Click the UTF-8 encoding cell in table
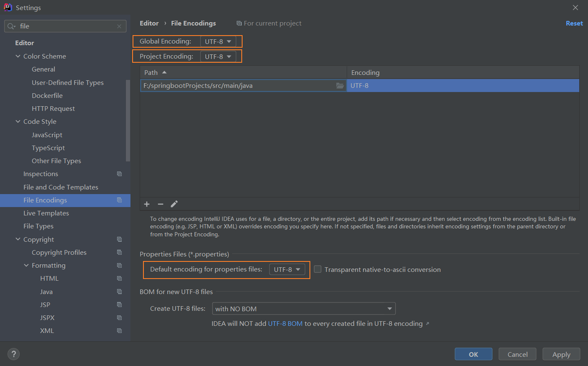 coord(463,86)
